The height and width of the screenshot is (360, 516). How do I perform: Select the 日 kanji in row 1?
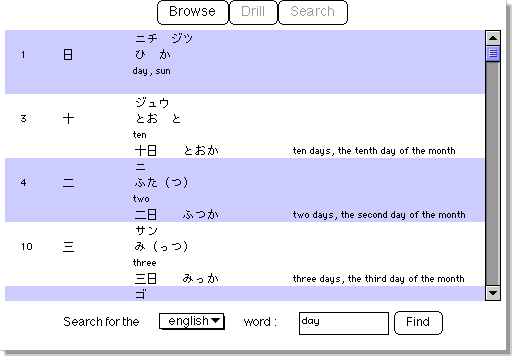coord(68,54)
